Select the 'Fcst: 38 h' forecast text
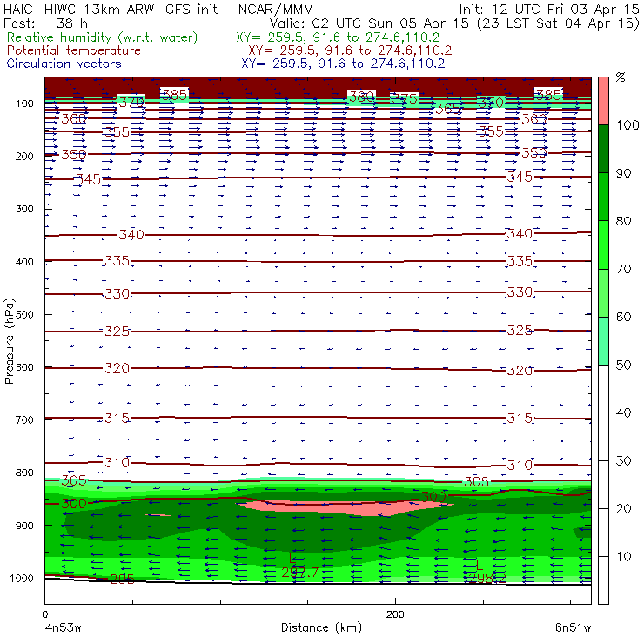This screenshot has width=644, height=644. coord(45,23)
